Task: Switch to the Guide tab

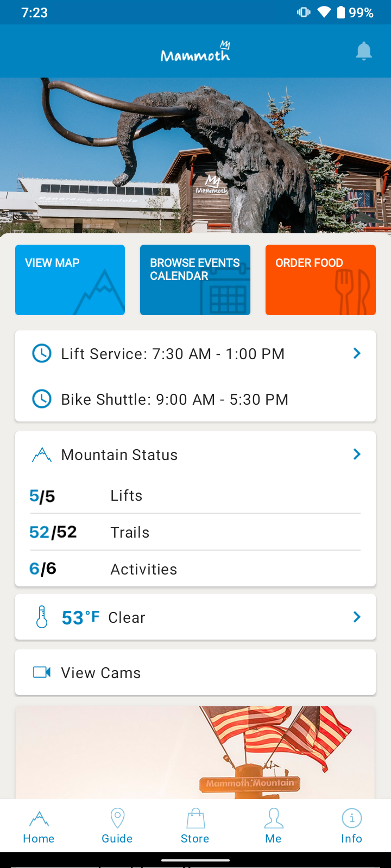Action: point(117,826)
